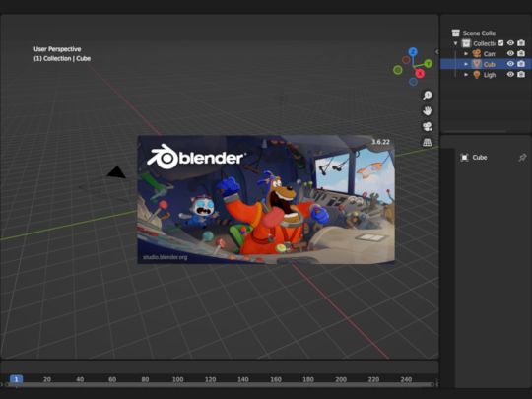Expand the Cube row arrow
Viewport: 532px width, 399px height.
click(x=466, y=64)
